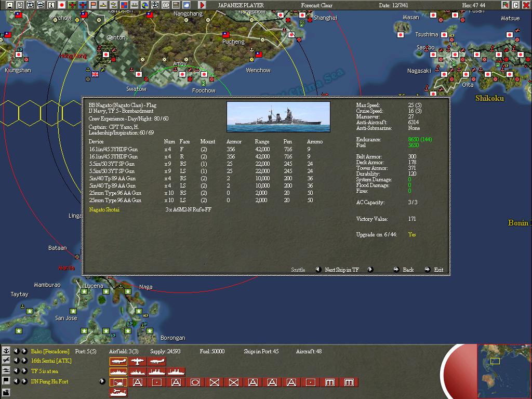This screenshot has width=532, height=399.
Task: Select the land unit icon with circle symbol
Action: tap(195, 382)
